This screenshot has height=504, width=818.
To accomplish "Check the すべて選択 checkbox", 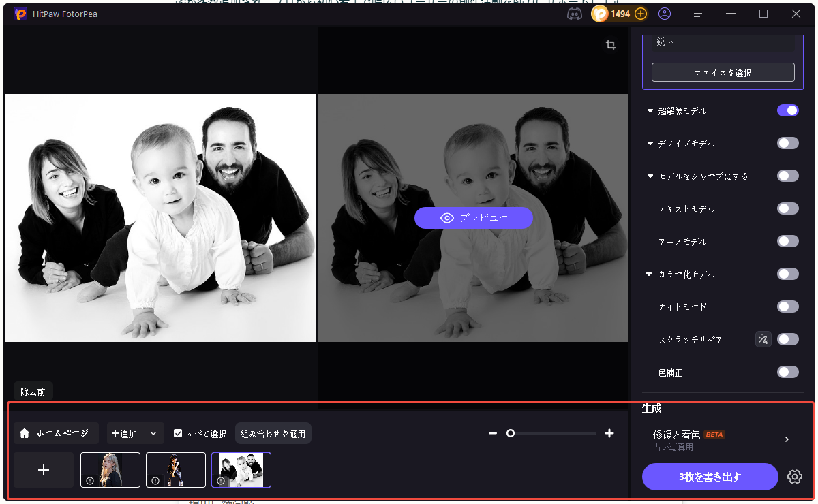I will (x=178, y=433).
